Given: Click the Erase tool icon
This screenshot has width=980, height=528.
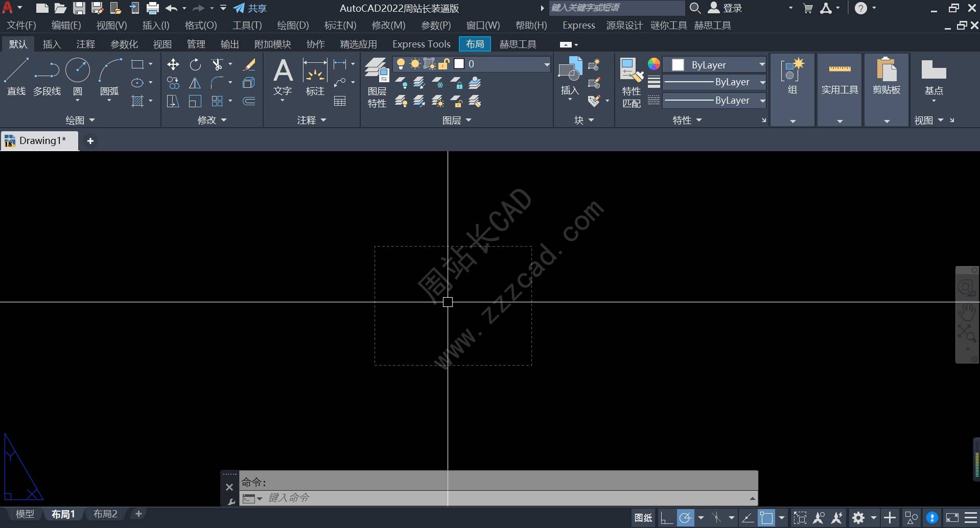Looking at the screenshot, I should [249, 64].
